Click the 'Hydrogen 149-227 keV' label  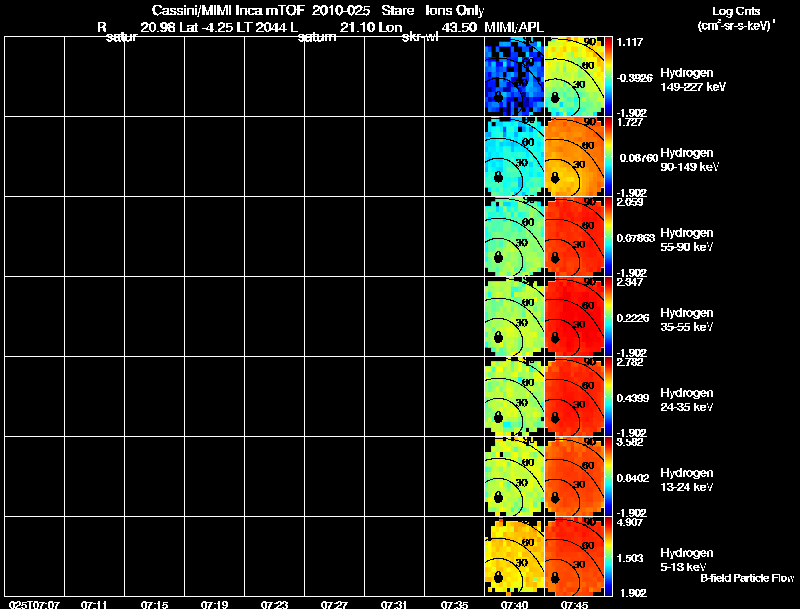pos(693,80)
